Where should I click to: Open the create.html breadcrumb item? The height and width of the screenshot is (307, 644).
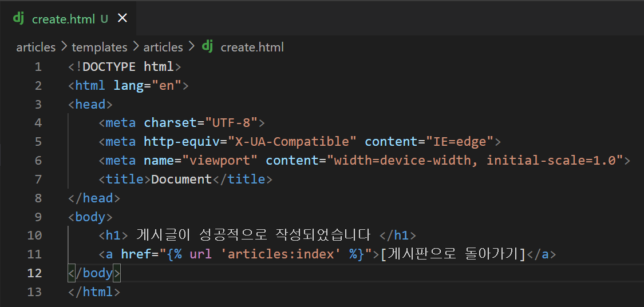252,47
